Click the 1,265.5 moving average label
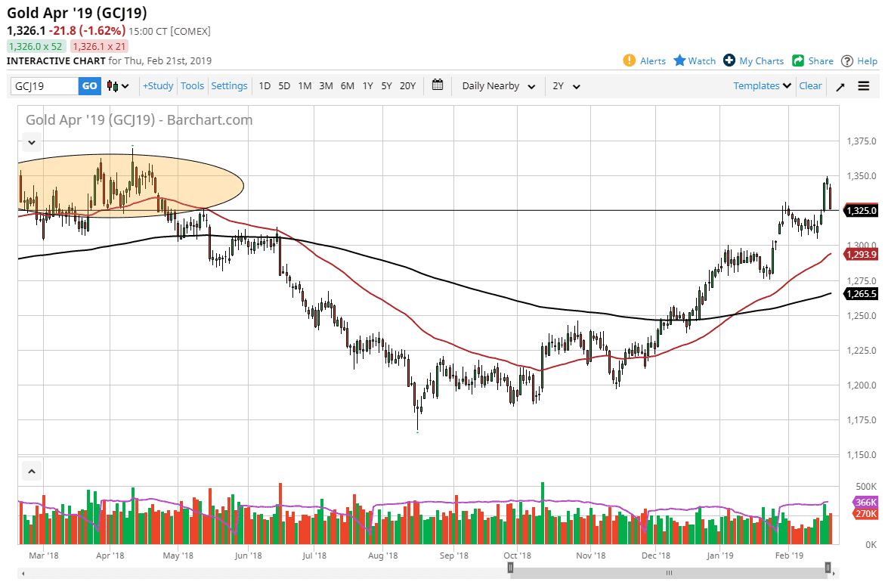Viewport: 885px width, 588px height. point(862,293)
